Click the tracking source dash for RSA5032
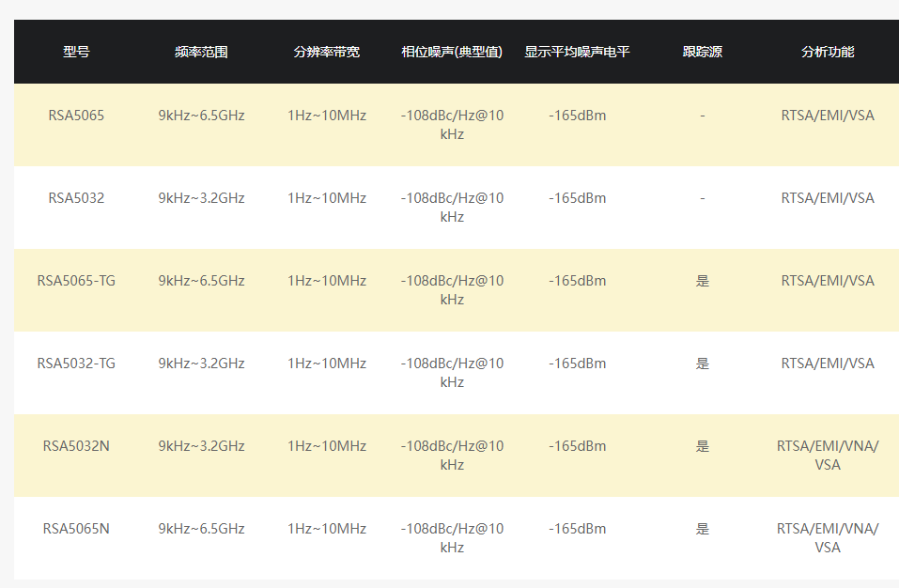The width and height of the screenshot is (899, 588). click(703, 198)
